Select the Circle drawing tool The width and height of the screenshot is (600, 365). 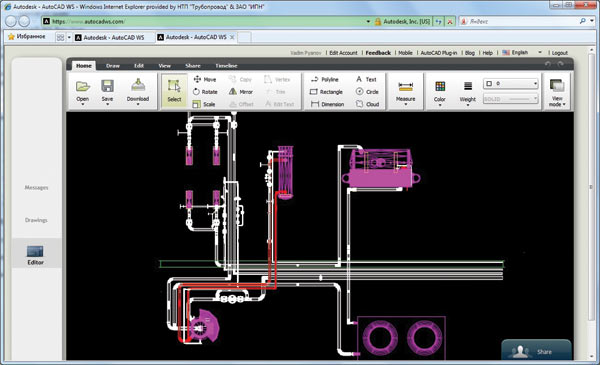coord(367,92)
